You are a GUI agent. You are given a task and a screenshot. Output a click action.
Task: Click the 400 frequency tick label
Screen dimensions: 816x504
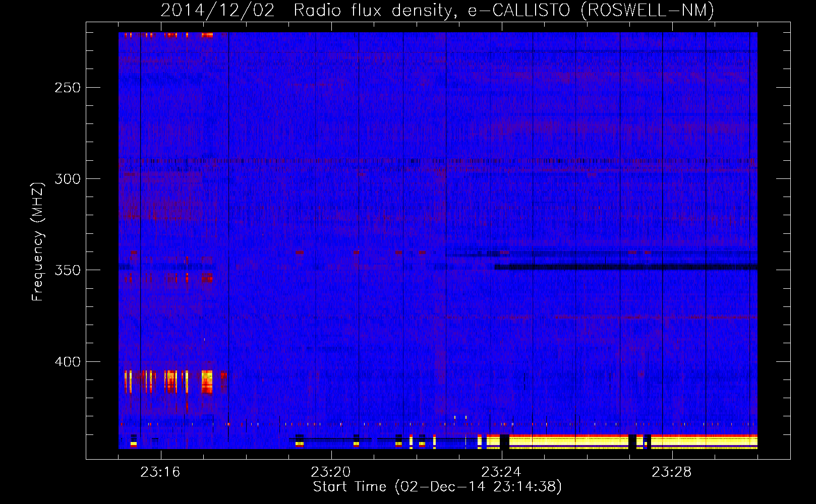click(x=67, y=362)
